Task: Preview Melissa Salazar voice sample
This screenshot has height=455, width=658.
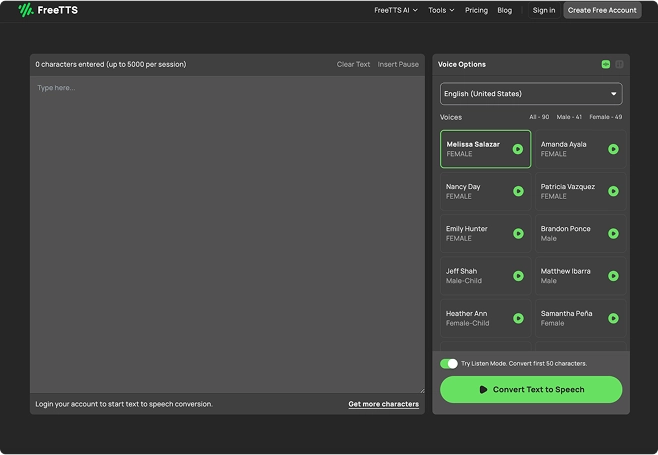Action: click(x=518, y=149)
